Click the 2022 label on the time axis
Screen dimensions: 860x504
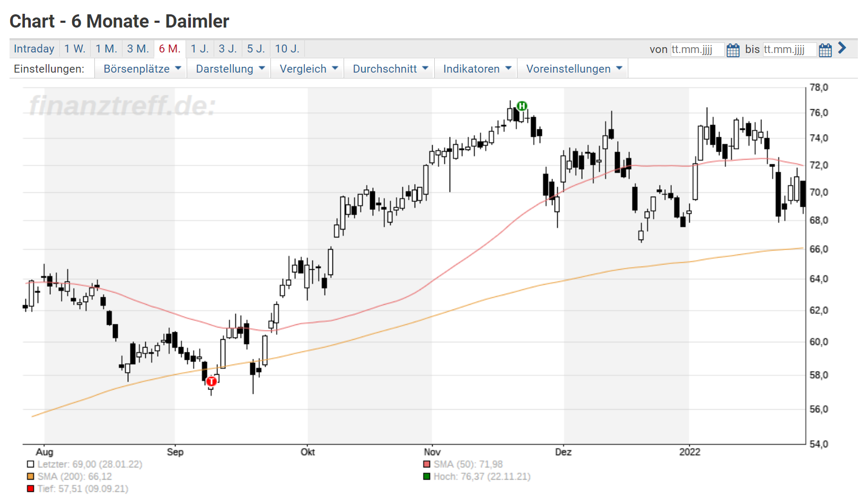point(690,452)
